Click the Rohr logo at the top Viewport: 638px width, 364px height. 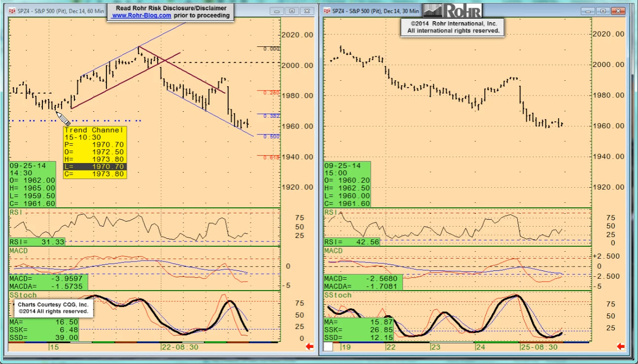pos(452,10)
